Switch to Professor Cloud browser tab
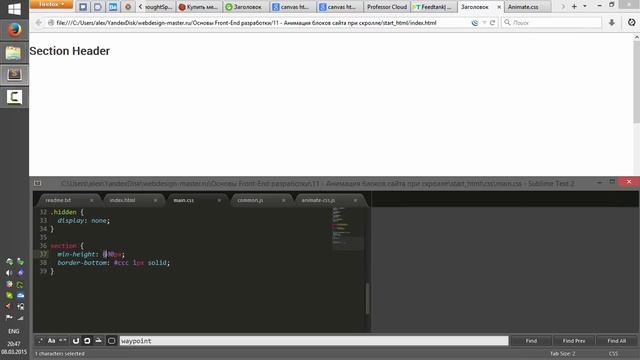 coord(387,7)
